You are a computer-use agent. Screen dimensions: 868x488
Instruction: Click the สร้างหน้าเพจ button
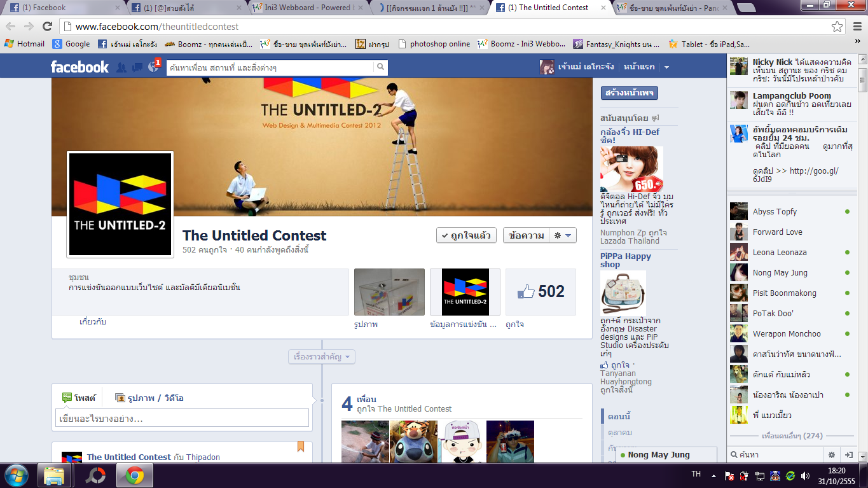coord(629,93)
